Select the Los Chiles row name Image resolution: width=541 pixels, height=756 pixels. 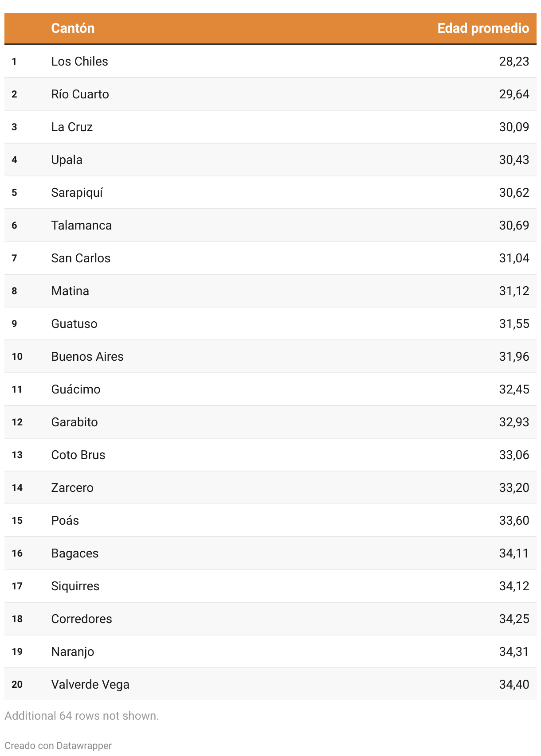point(79,62)
